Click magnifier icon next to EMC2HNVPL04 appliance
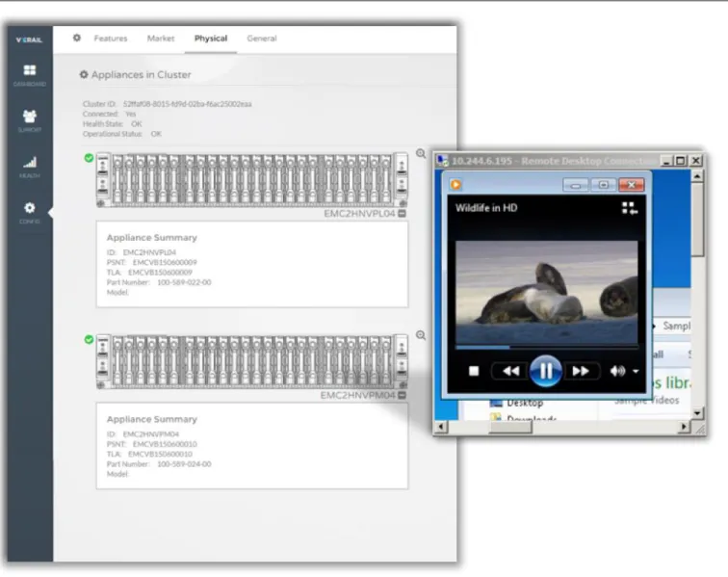The image size is (728, 577). (421, 153)
